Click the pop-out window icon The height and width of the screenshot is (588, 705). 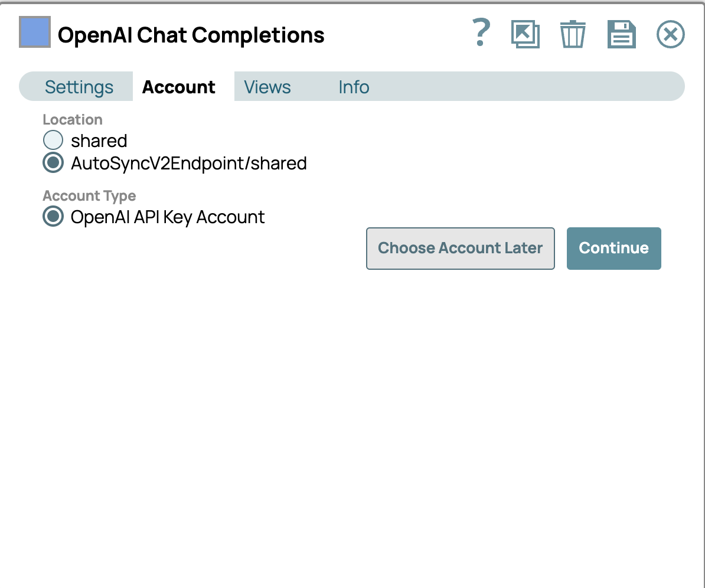pyautogui.click(x=525, y=34)
